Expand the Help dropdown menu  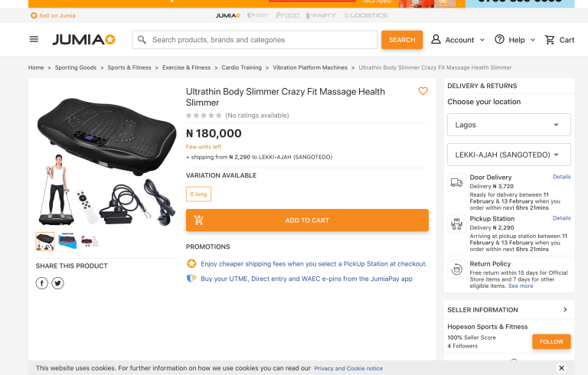515,40
